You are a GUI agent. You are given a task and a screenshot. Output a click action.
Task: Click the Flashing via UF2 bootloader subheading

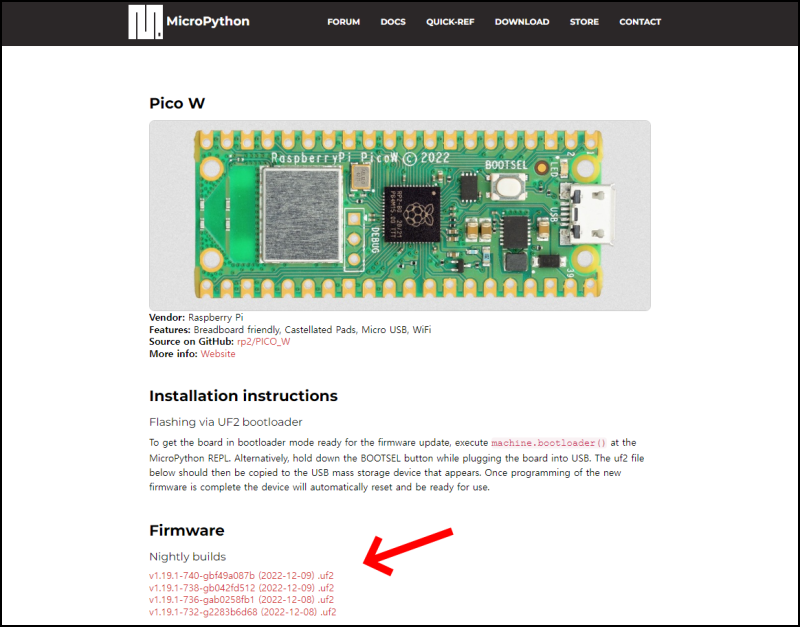click(226, 422)
